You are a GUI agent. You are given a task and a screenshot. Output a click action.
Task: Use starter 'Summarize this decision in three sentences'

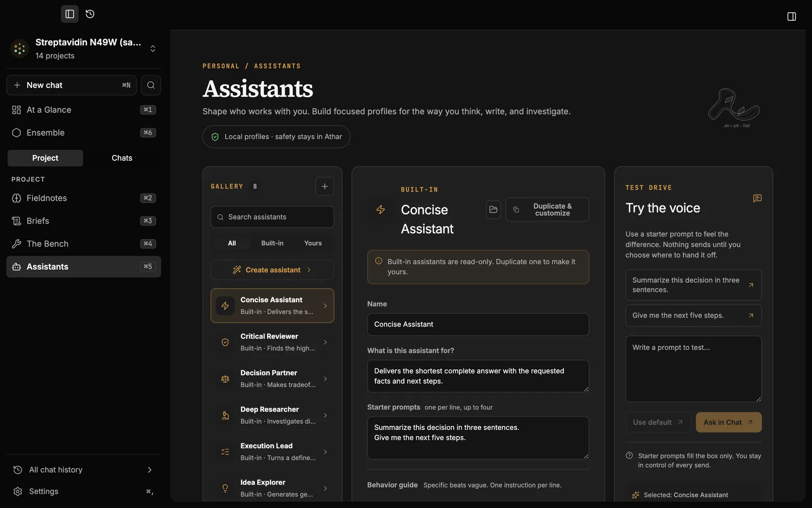click(x=693, y=285)
